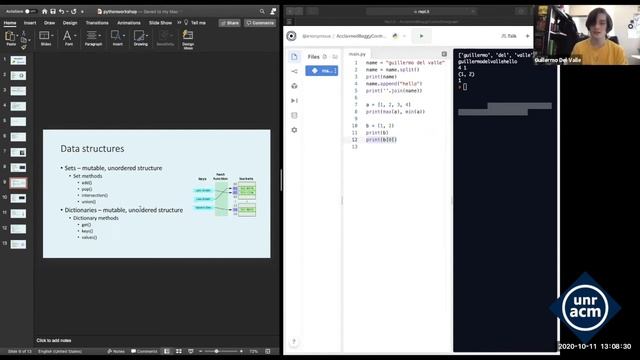
Task: Open the Debugger icon in Replit sidebar
Action: pos(294,100)
